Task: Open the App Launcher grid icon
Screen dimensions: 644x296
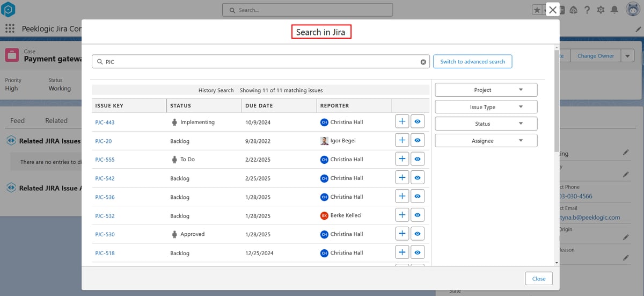Action: click(10, 28)
